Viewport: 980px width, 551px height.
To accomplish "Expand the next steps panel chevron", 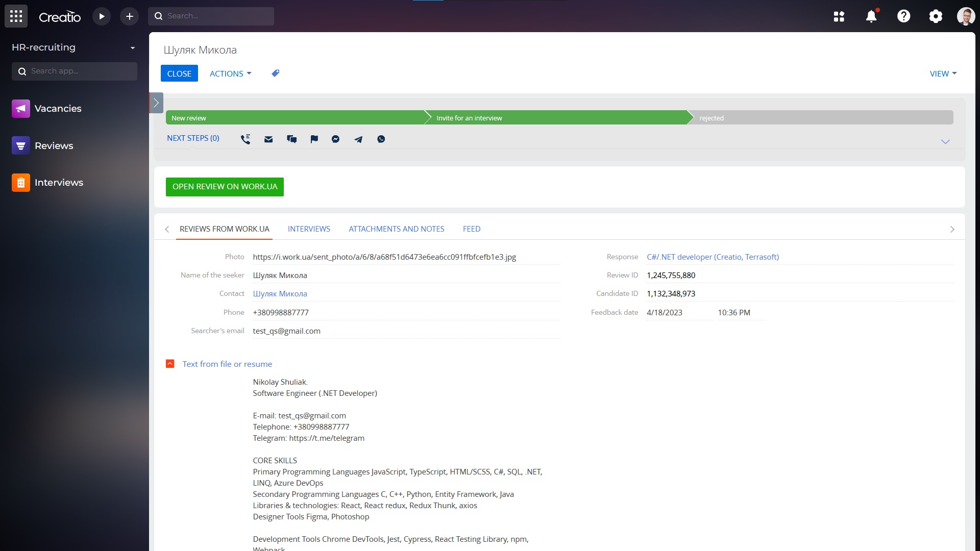I will (x=945, y=142).
